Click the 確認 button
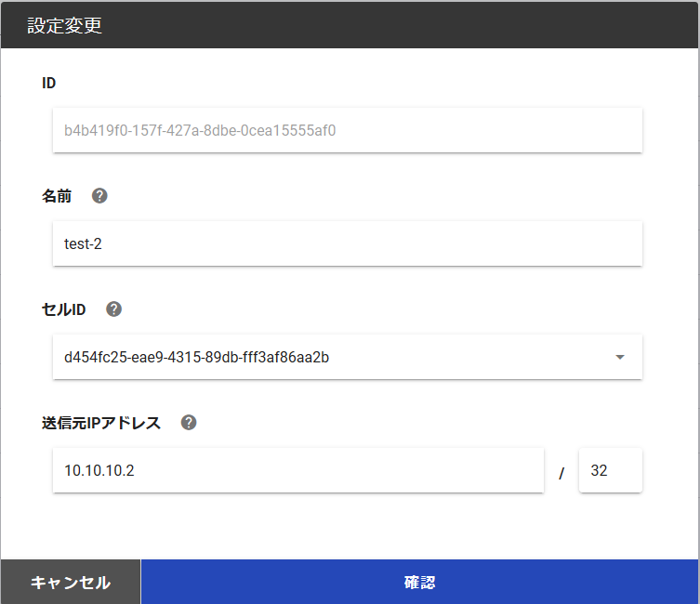The image size is (700, 604). [x=419, y=582]
